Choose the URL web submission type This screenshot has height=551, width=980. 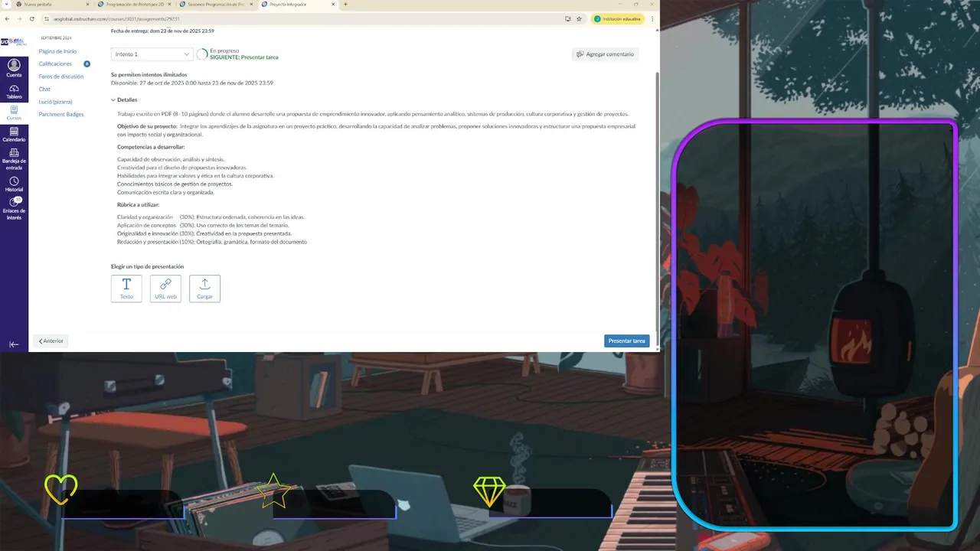pos(165,289)
